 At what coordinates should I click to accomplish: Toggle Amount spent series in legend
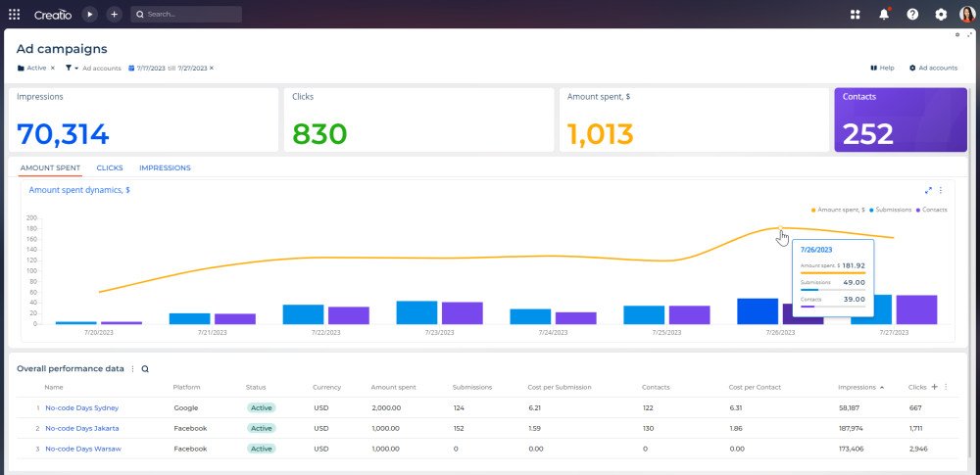click(838, 210)
